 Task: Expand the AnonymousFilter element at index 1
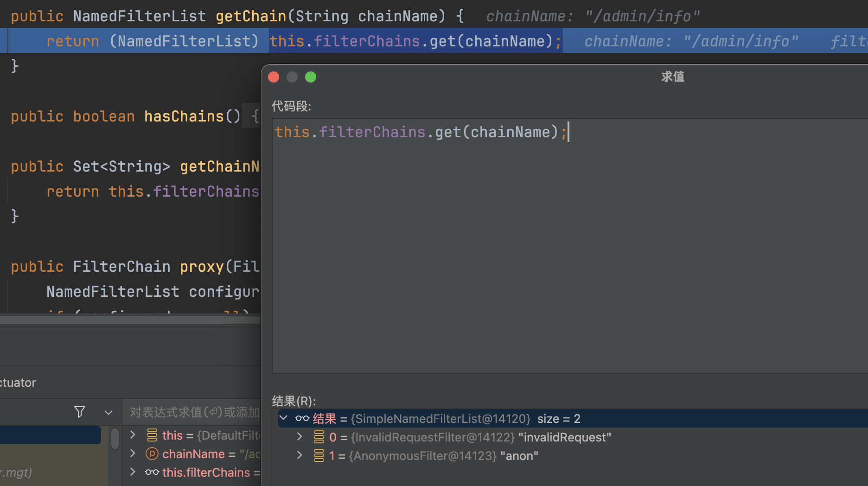pos(300,455)
